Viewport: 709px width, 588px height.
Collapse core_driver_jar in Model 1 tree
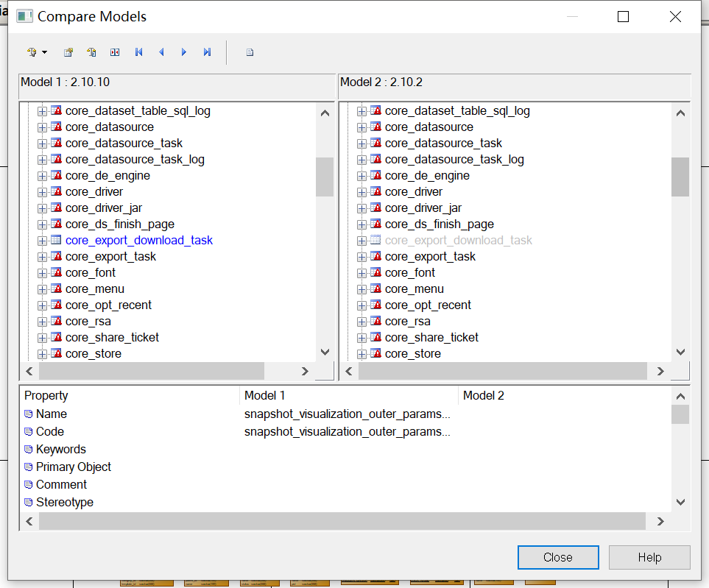tap(42, 208)
